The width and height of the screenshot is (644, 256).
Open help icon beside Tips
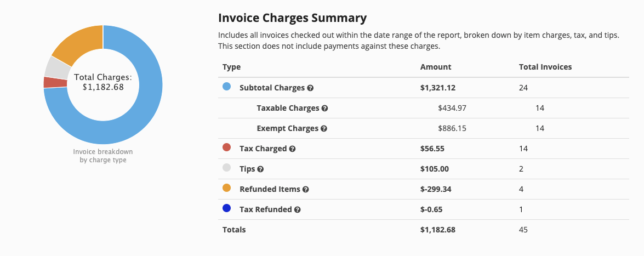point(260,169)
